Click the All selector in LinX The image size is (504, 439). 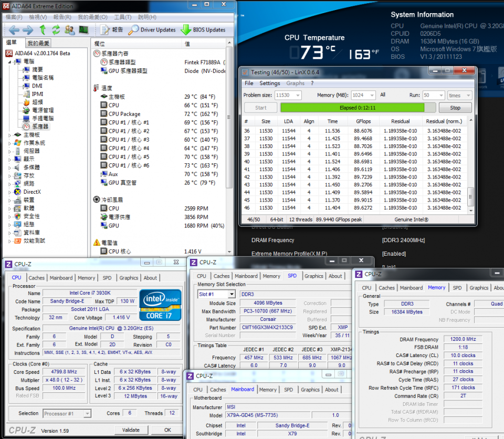pos(382,95)
